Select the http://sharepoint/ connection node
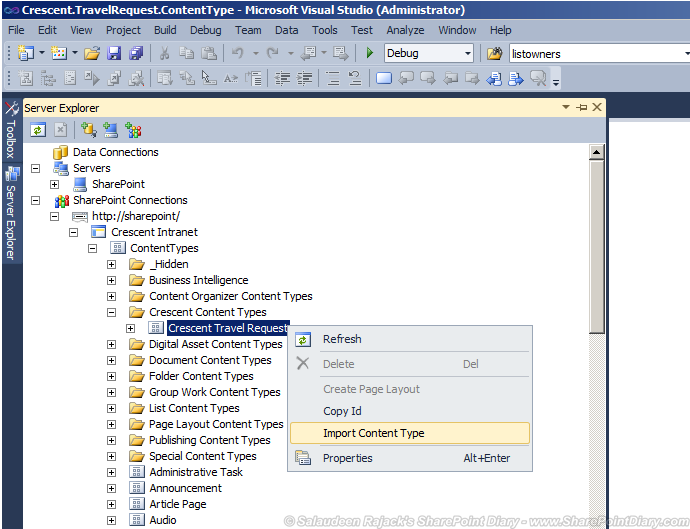Viewport: 690px width, 529px height. click(136, 217)
